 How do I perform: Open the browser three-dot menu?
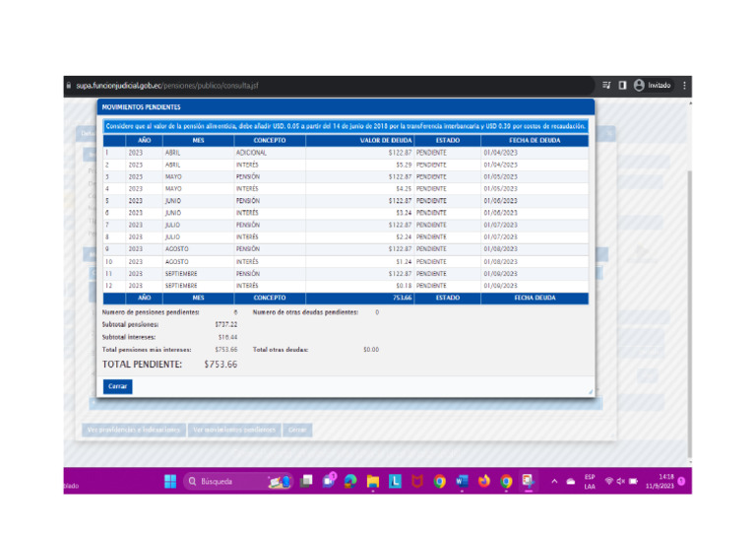click(684, 86)
